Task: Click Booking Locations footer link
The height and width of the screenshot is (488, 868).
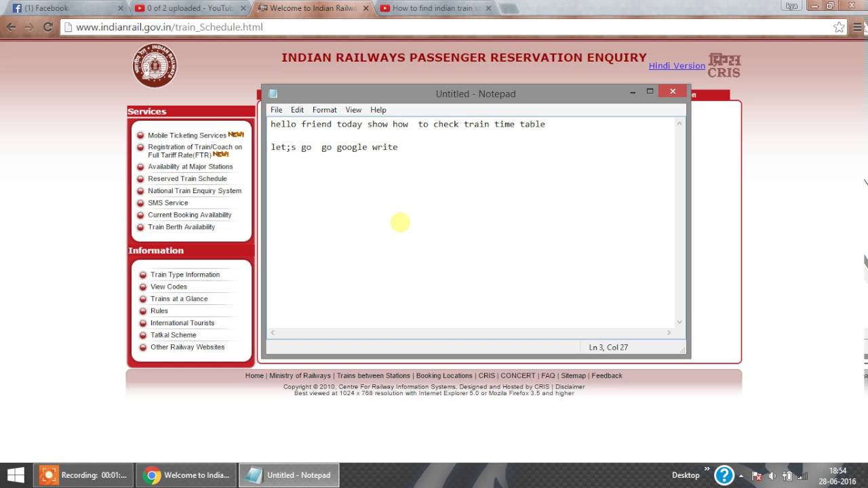Action: 444,375
